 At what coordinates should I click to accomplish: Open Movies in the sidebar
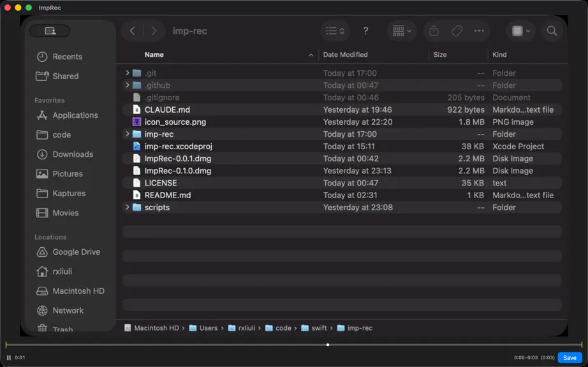point(57,213)
